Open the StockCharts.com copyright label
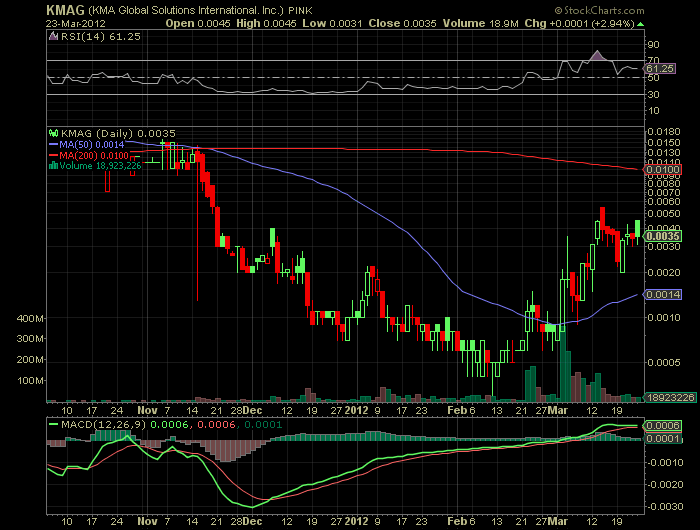The height and width of the screenshot is (530, 700). click(600, 10)
